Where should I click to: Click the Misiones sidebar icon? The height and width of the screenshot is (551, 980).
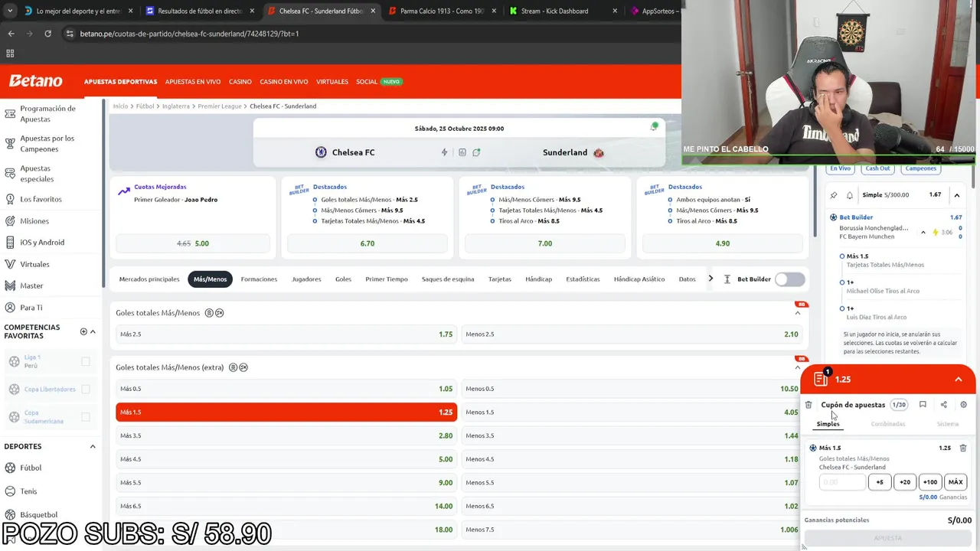pyautogui.click(x=10, y=220)
